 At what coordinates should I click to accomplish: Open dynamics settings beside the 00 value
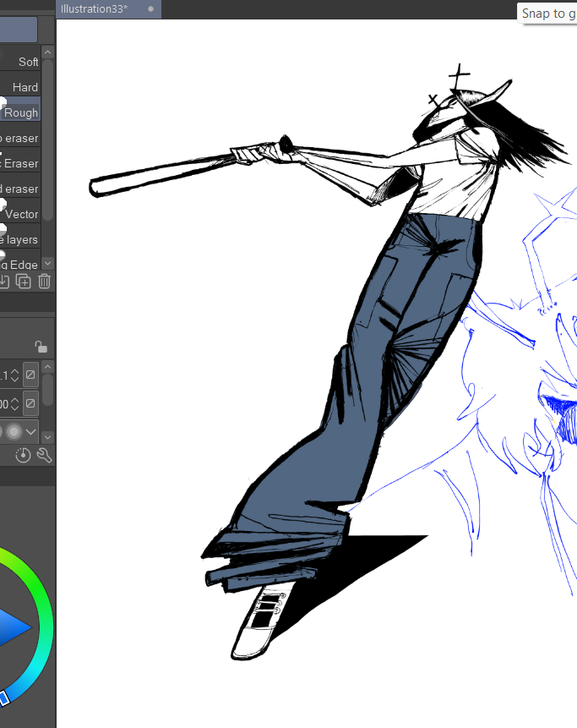pyautogui.click(x=30, y=404)
